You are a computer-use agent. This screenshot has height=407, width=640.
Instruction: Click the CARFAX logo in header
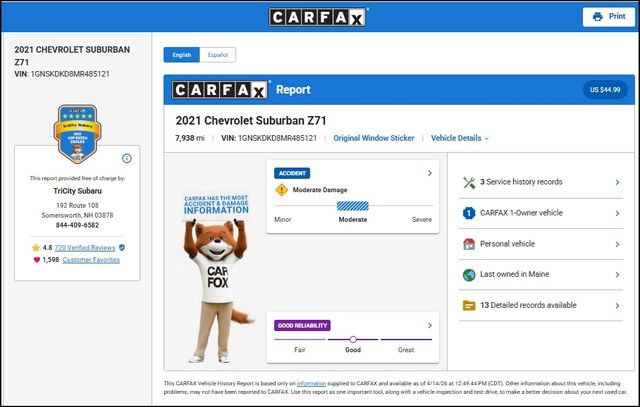[319, 16]
